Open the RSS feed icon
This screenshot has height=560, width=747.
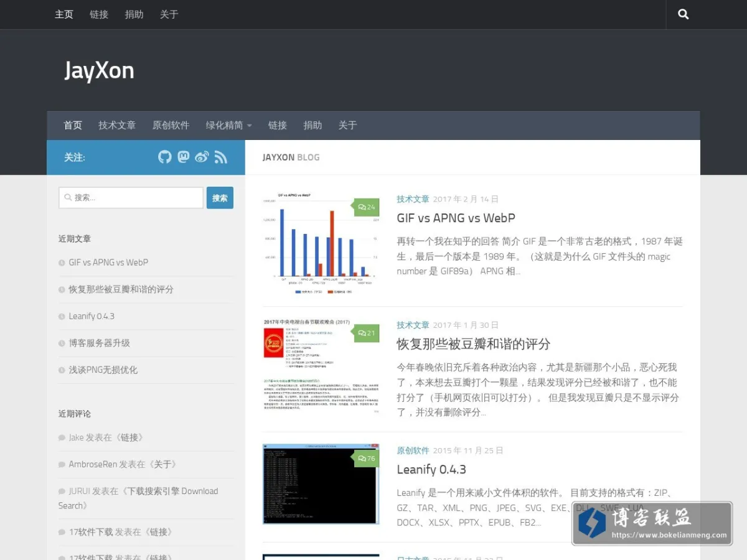click(x=220, y=157)
